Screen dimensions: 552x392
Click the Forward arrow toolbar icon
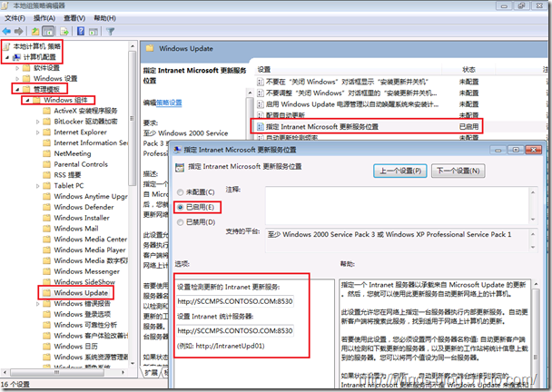click(19, 32)
